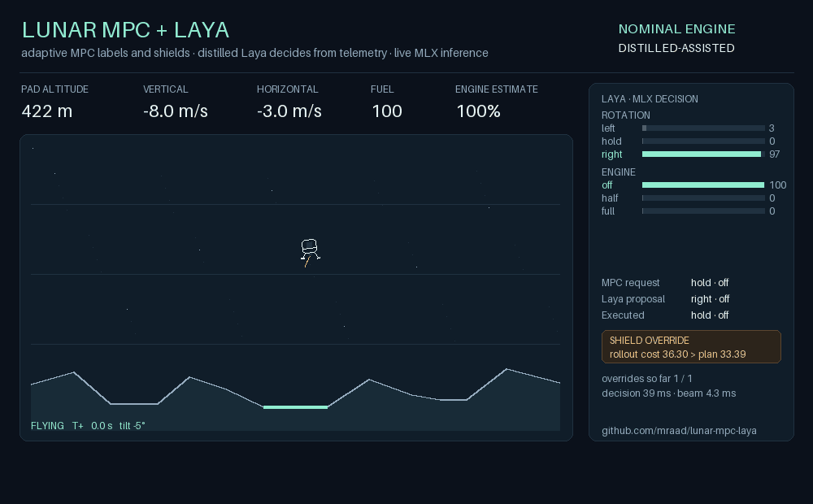The width and height of the screenshot is (813, 504).
Task: Click the horizontal speed value -3.0 m/s
Action: point(289,111)
